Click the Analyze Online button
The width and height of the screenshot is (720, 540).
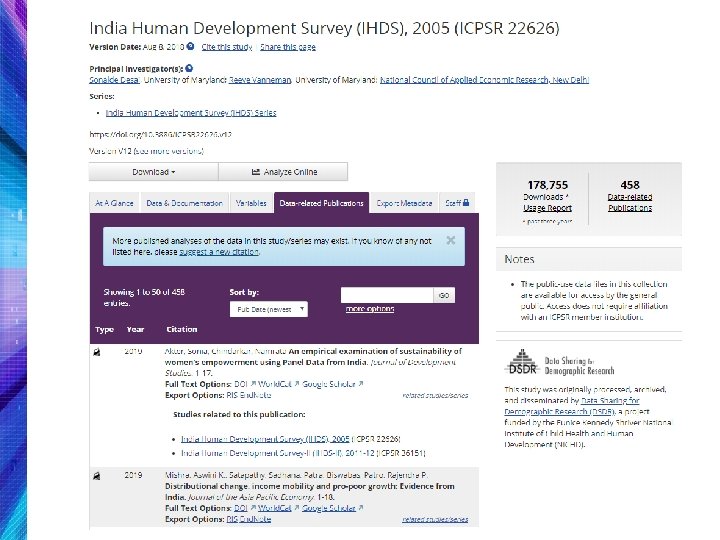click(x=283, y=172)
